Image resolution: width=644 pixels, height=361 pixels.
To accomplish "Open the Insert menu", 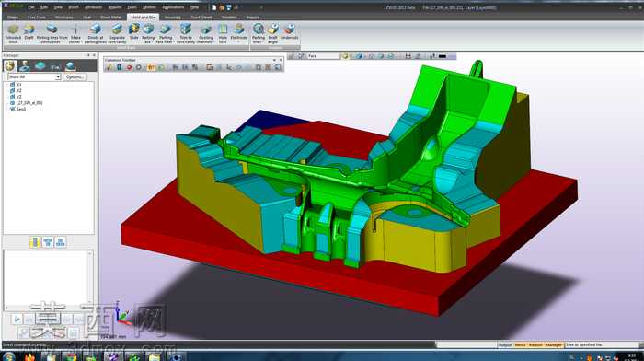I will 74,7.
